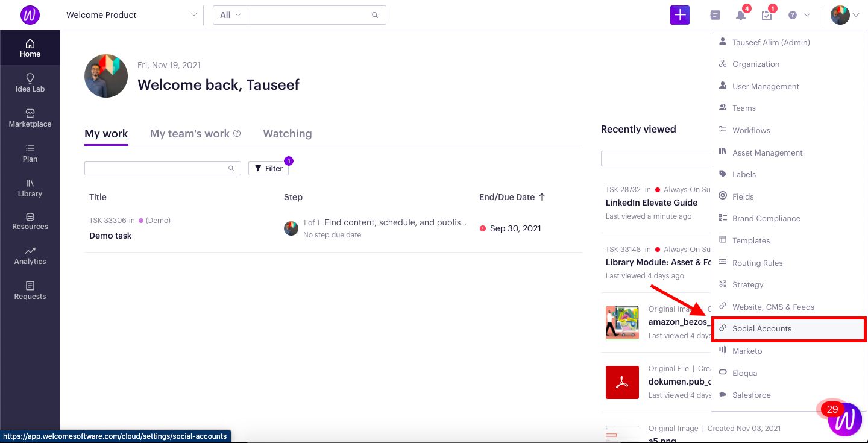Go to Marketplace in the sidebar
Viewport: 868px width, 443px height.
[x=30, y=118]
